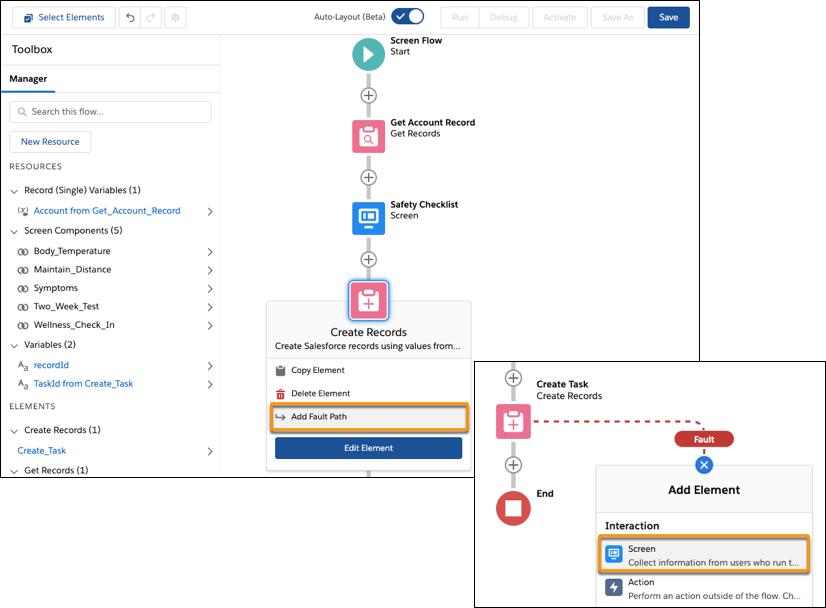Screen dimensions: 826x608
Task: Click the Search this flow field
Action: 110,112
